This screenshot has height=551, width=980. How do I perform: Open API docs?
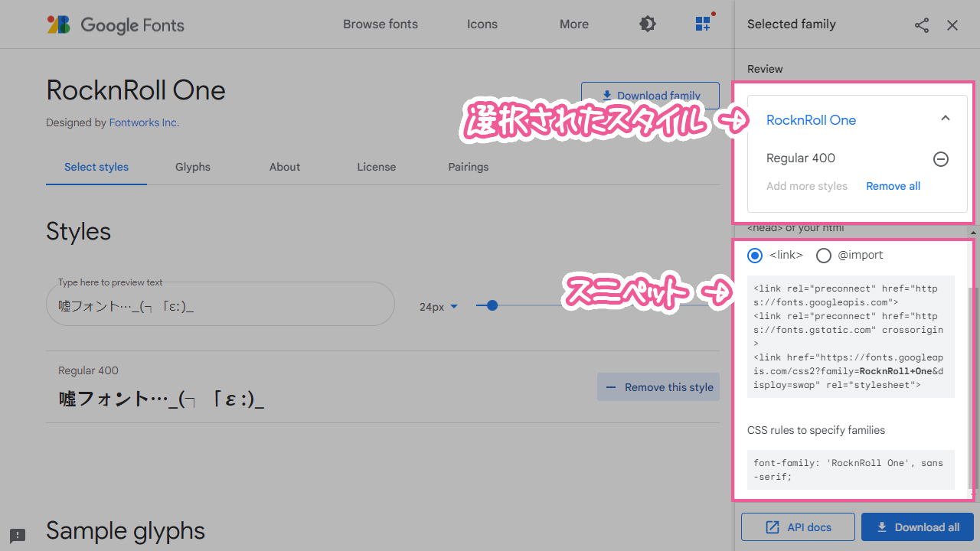799,527
